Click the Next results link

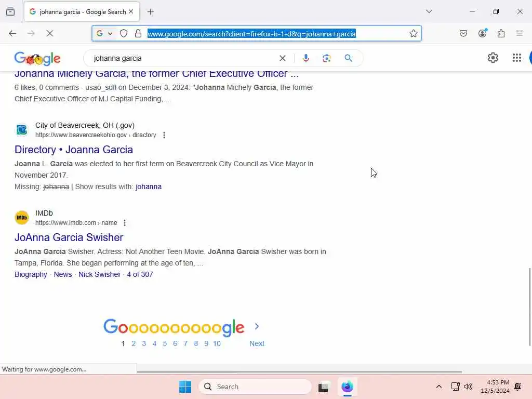click(257, 344)
